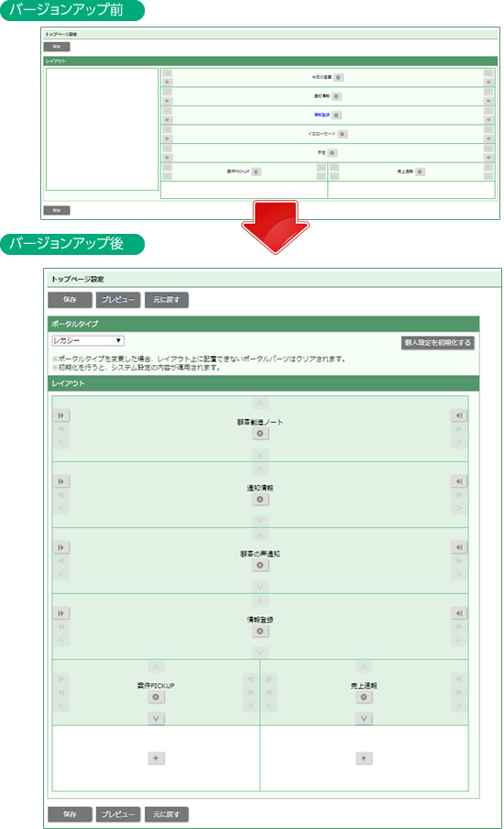The width and height of the screenshot is (504, 829).
Task: Remove the 顧客の声通知 portal part
Action: [x=260, y=565]
